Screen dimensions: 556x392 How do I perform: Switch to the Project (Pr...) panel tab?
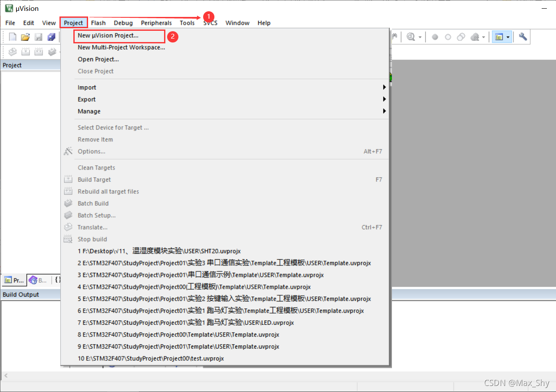14,280
